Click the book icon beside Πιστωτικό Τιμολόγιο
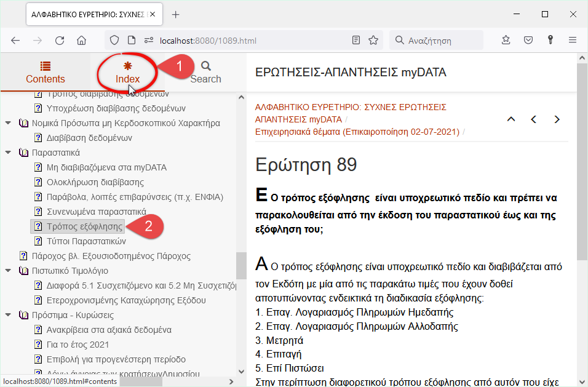 tap(23, 271)
